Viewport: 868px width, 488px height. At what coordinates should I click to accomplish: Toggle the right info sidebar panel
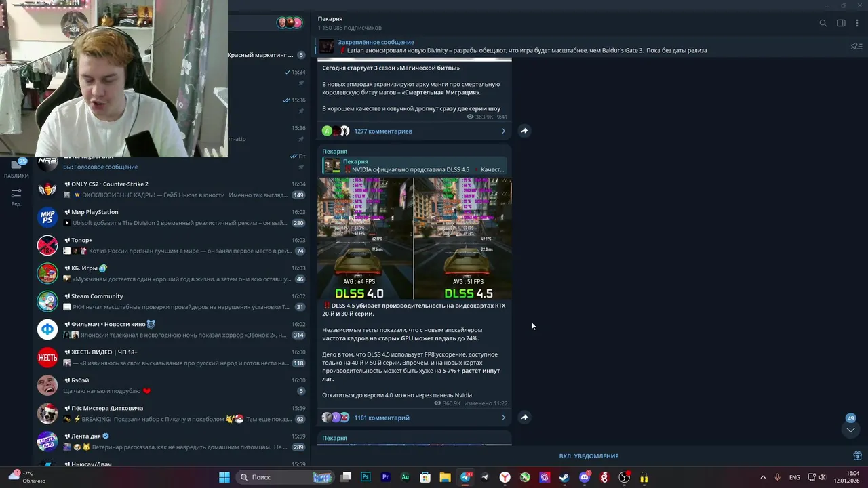click(841, 23)
